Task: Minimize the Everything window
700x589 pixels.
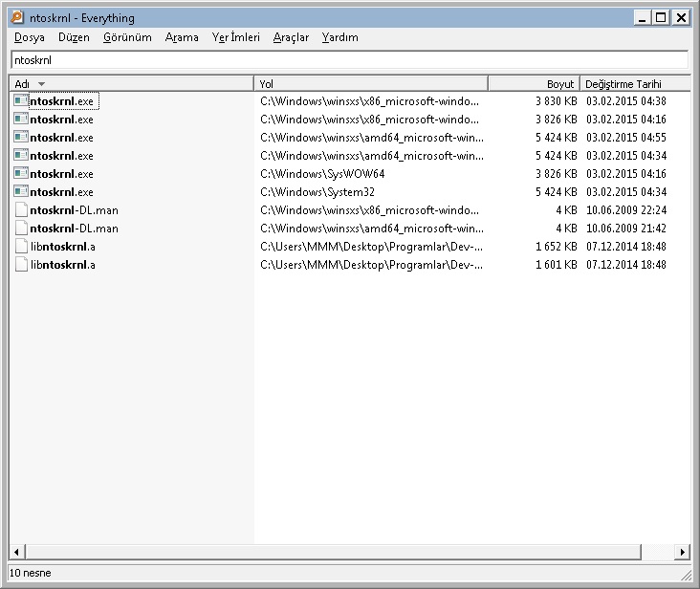Action: [x=643, y=18]
